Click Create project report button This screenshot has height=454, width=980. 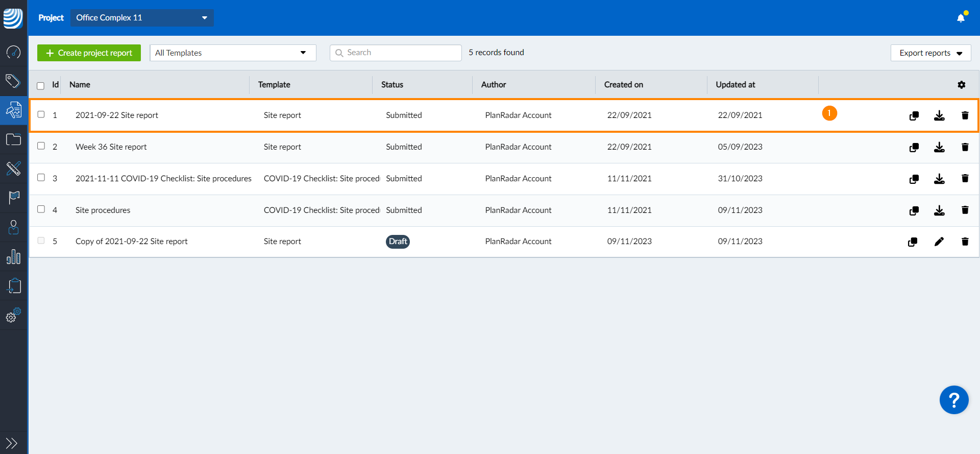click(x=89, y=53)
